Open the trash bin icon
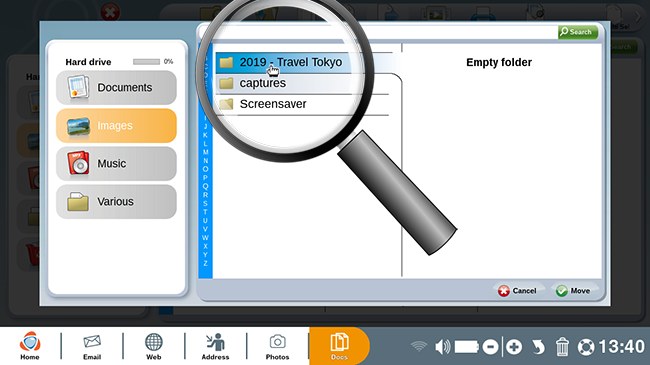650x365 pixels. [x=562, y=346]
